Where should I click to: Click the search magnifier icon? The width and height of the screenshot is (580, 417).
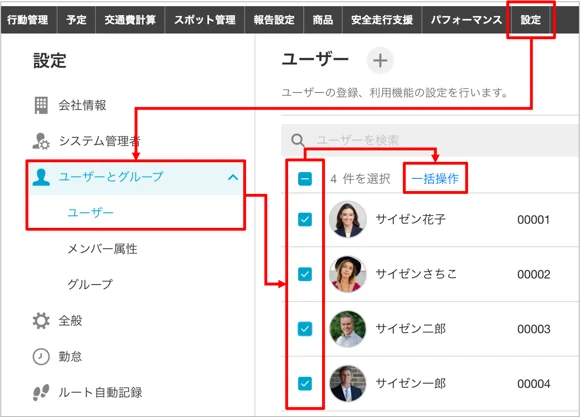click(298, 140)
